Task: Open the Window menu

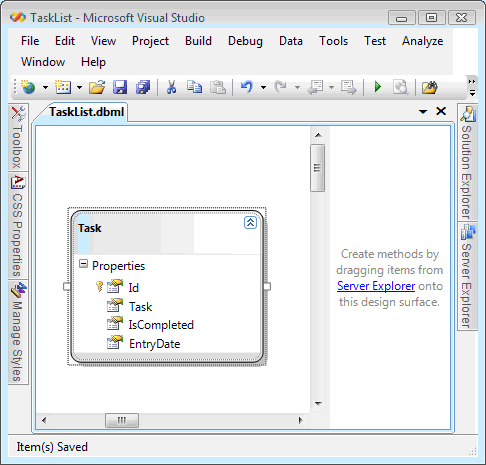Action: pyautogui.click(x=43, y=62)
